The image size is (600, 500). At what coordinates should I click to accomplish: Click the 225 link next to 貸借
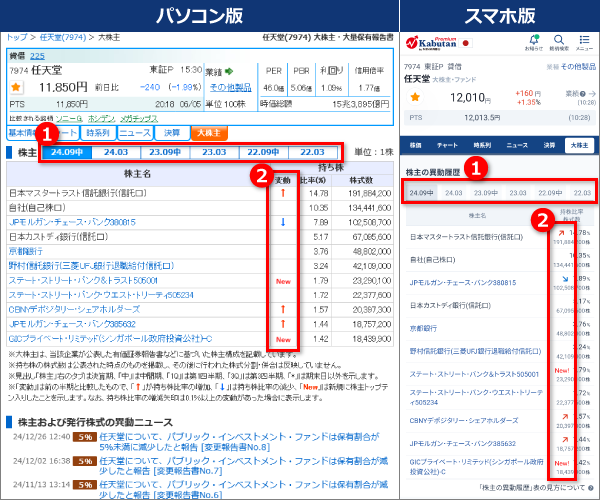tap(37, 56)
